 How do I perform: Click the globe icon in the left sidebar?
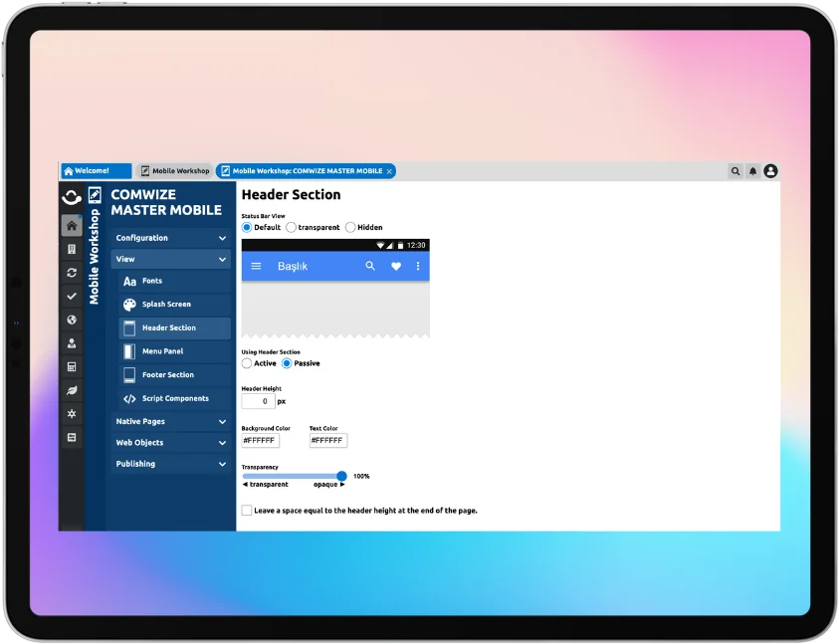click(71, 319)
